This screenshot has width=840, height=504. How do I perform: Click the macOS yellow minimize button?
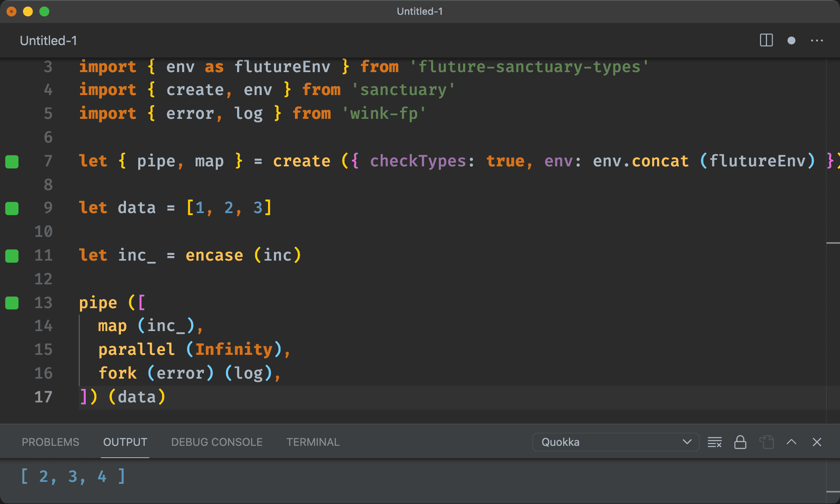coord(28,11)
